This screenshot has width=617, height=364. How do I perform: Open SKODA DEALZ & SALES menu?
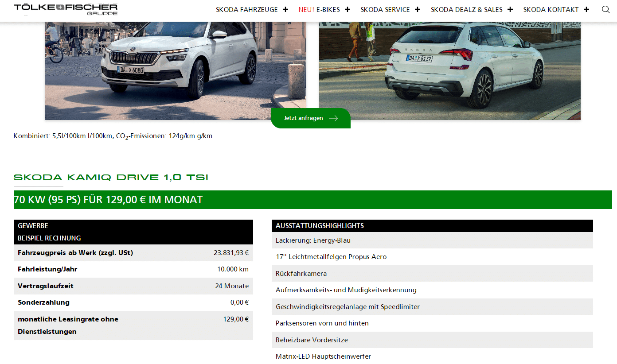point(467,10)
